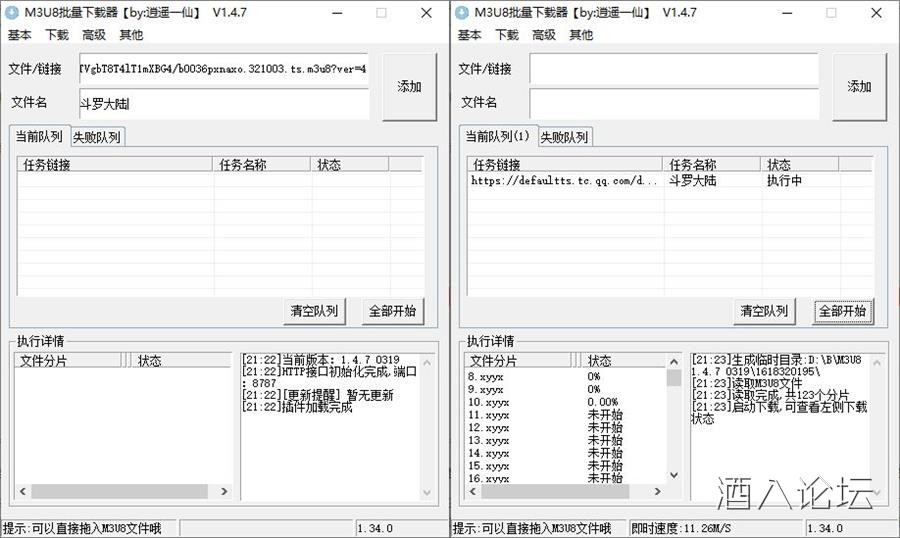Close the right M3U8 downloader window

[876, 13]
